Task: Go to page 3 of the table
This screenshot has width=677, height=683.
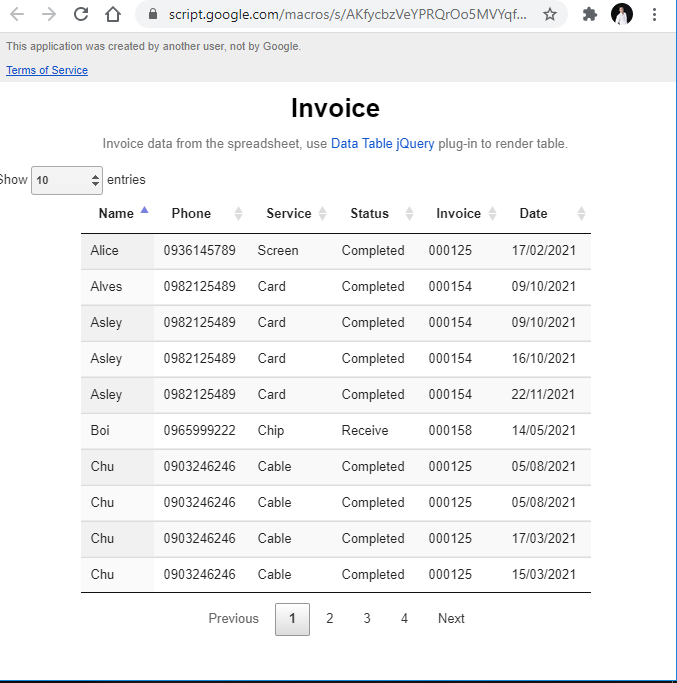Action: (x=367, y=619)
